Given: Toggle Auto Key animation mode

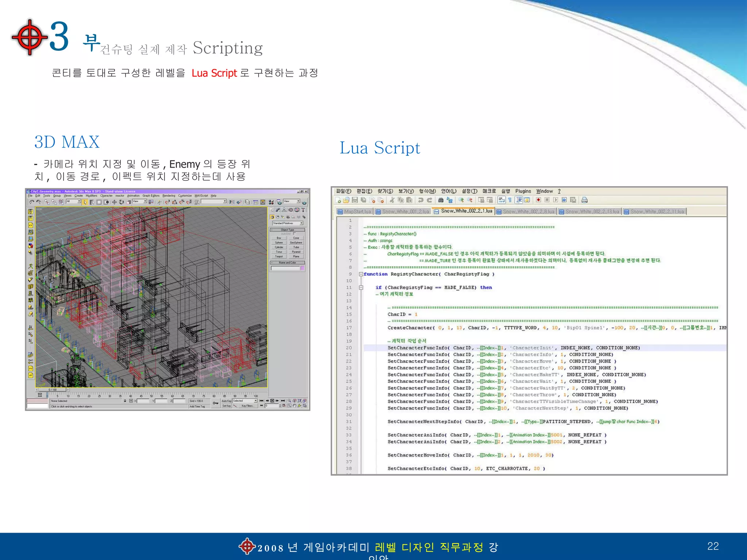Looking at the screenshot, I should coord(226,401).
